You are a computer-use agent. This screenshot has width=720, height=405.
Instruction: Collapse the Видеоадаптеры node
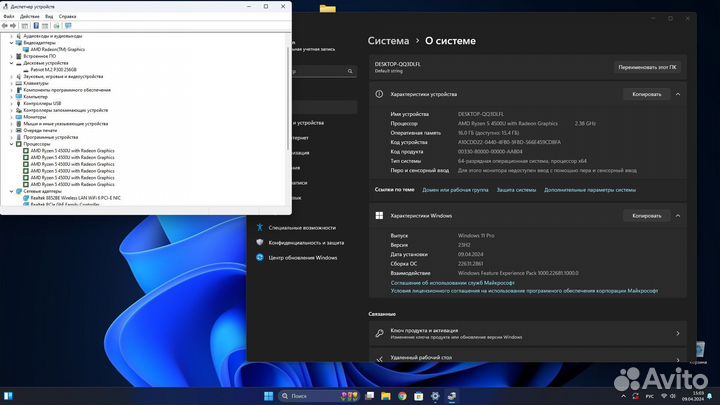pyautogui.click(x=11, y=43)
